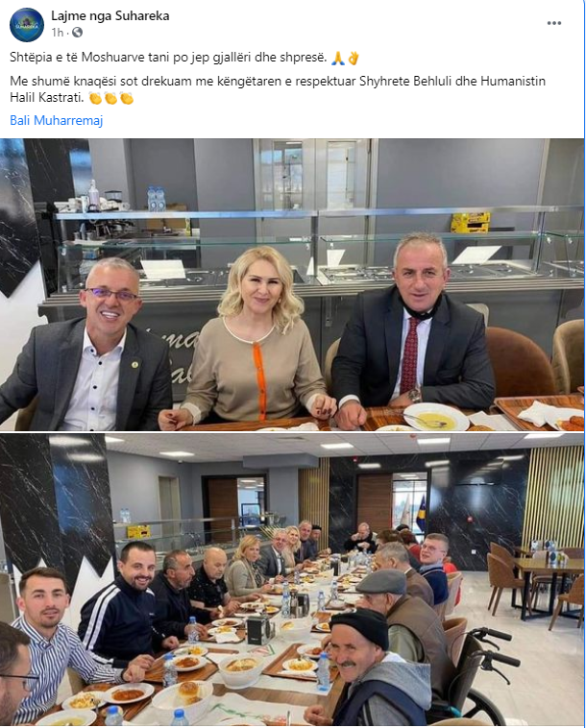Open the post's 1h timestamp link

(57, 33)
